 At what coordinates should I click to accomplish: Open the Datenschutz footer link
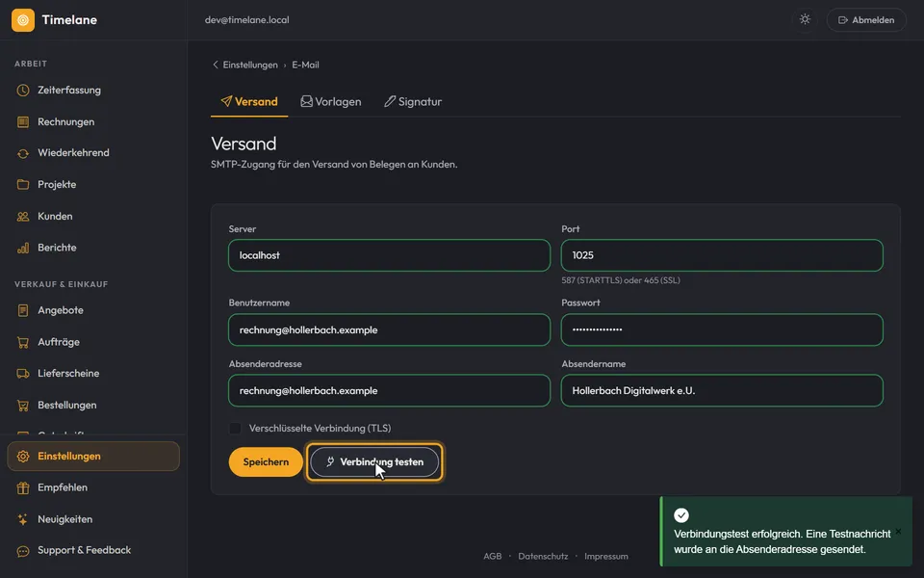(543, 556)
